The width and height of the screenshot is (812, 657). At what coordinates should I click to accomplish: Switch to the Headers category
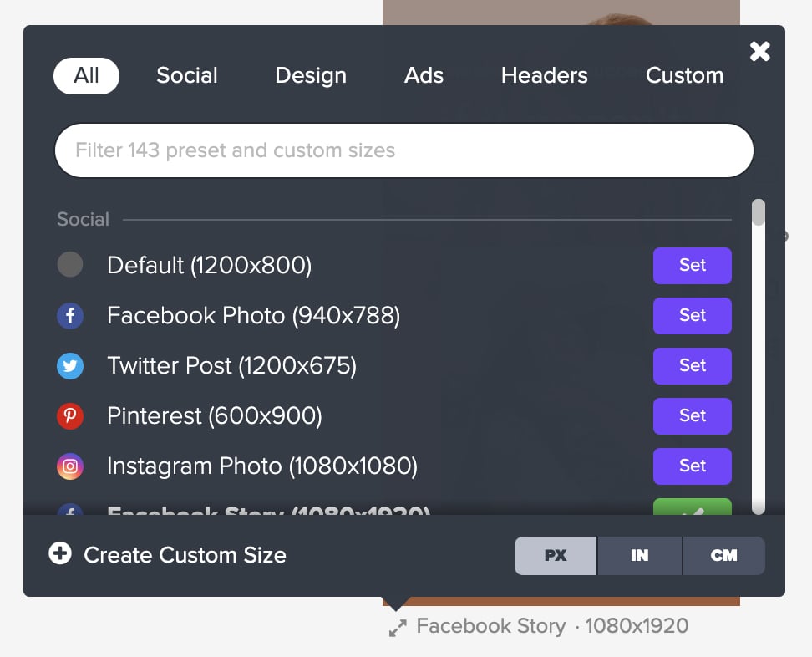544,75
